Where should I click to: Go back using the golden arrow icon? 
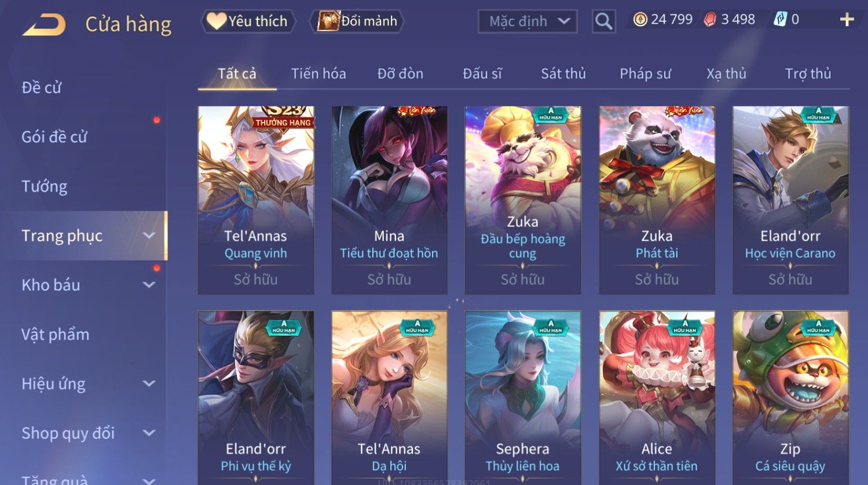coord(44,25)
